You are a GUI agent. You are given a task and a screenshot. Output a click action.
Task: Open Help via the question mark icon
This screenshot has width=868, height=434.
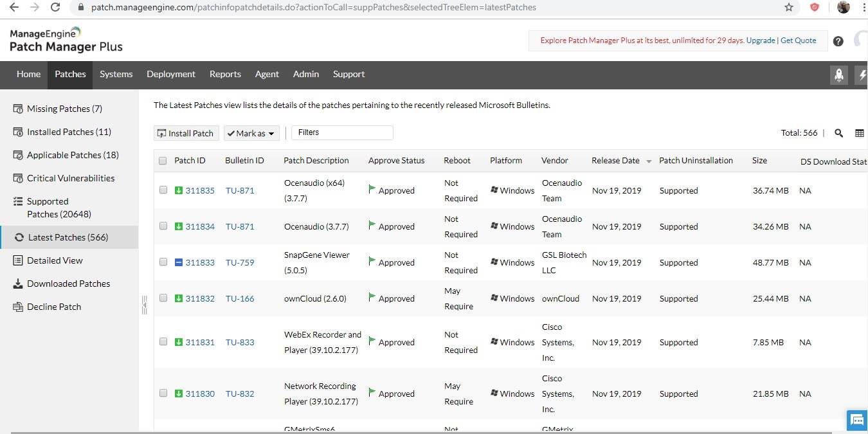838,41
